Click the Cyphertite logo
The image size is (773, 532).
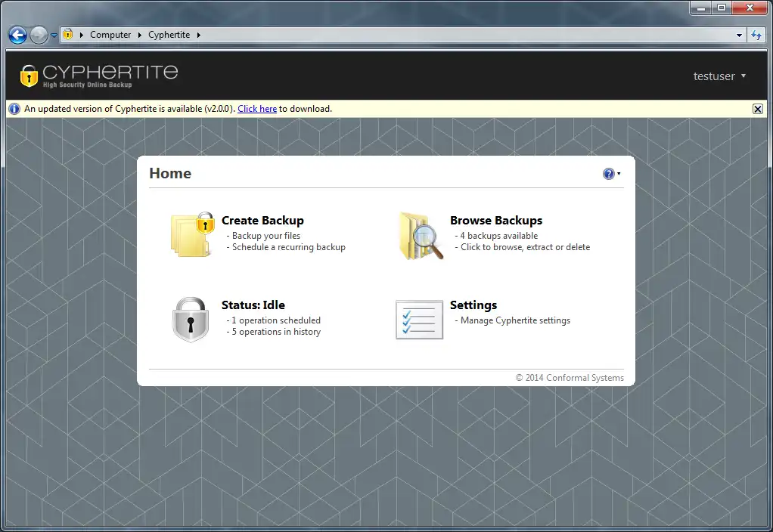click(98, 76)
